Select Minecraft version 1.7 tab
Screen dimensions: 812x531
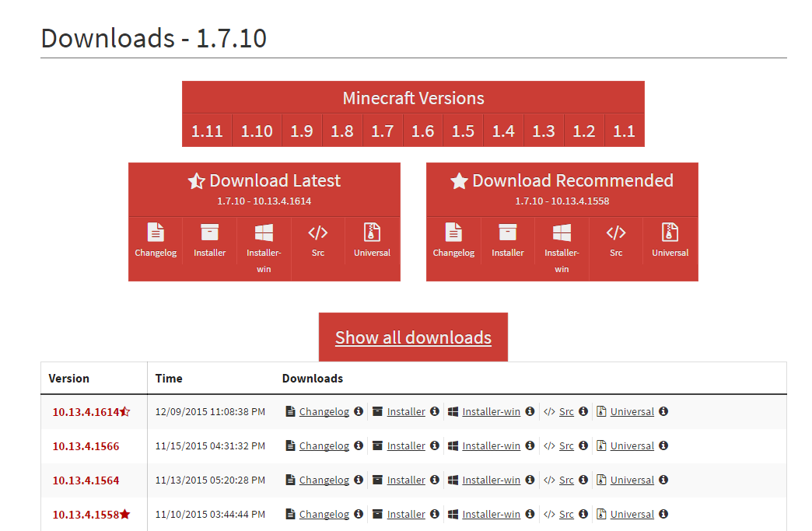point(383,131)
